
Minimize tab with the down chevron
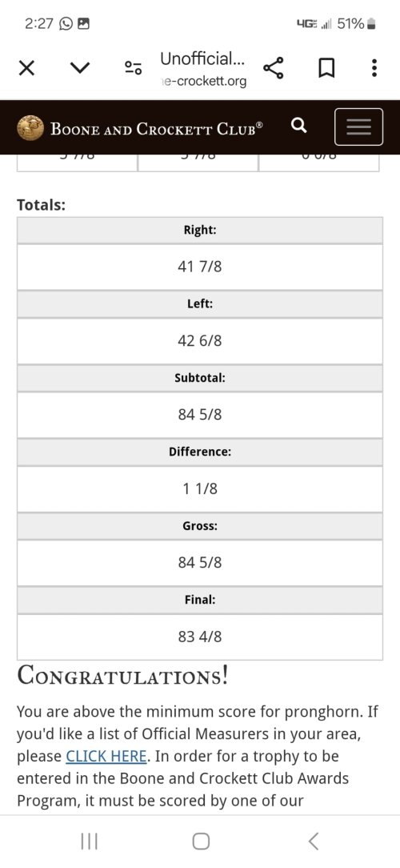coord(80,68)
